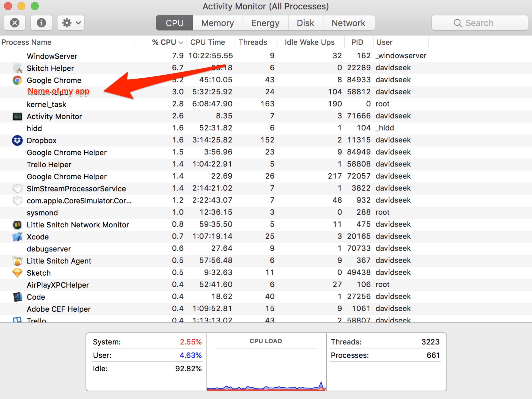This screenshot has height=399, width=532.
Task: Select the Skitch Helper icon
Action: coord(17,68)
